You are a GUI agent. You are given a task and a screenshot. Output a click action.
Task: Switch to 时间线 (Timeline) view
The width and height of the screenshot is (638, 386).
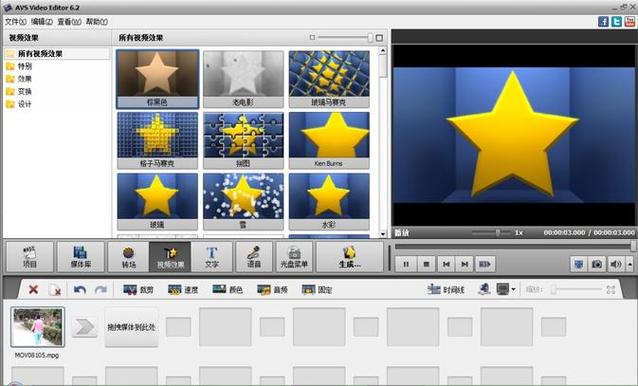pyautogui.click(x=446, y=290)
